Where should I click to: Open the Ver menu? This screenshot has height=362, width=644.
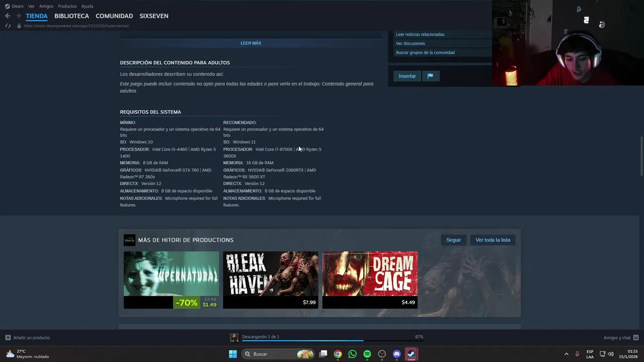point(31,6)
